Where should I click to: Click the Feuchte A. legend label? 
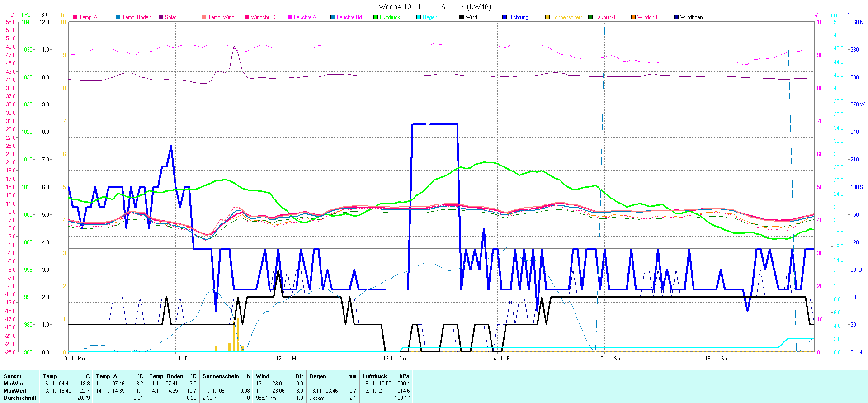click(x=305, y=17)
